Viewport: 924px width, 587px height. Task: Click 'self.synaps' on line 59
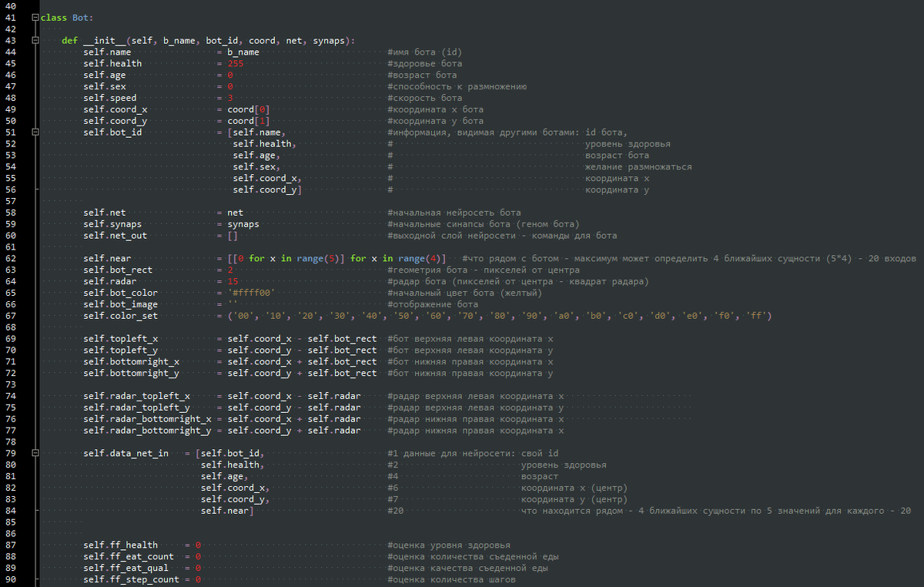click(x=113, y=224)
